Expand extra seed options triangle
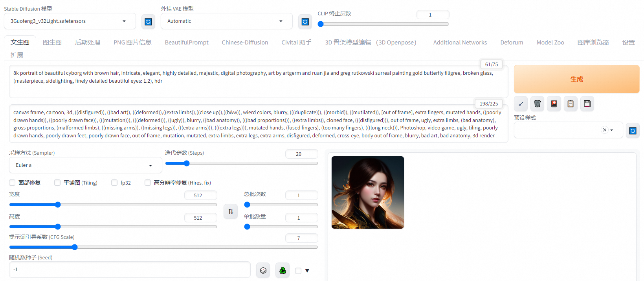Image resolution: width=644 pixels, height=281 pixels. coord(307,271)
